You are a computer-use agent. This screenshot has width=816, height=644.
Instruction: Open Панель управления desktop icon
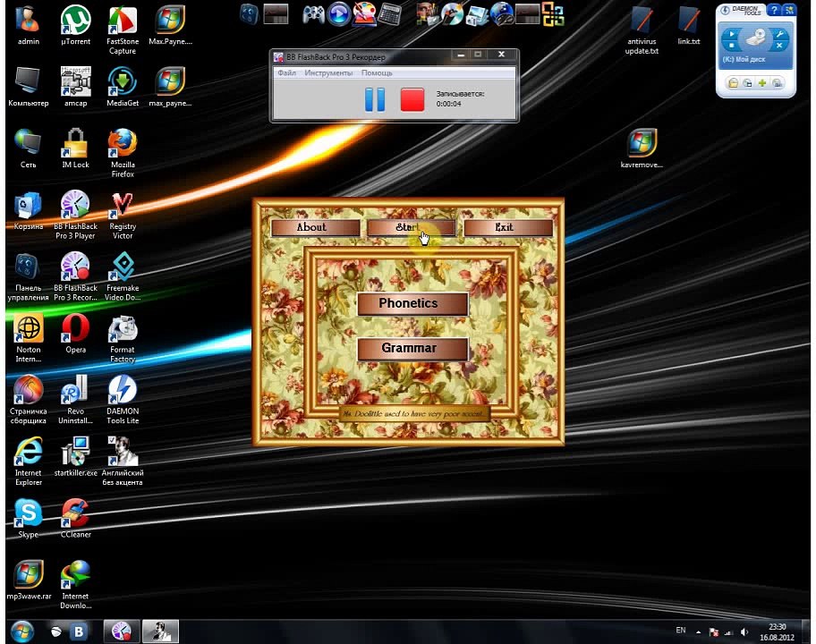pos(28,276)
